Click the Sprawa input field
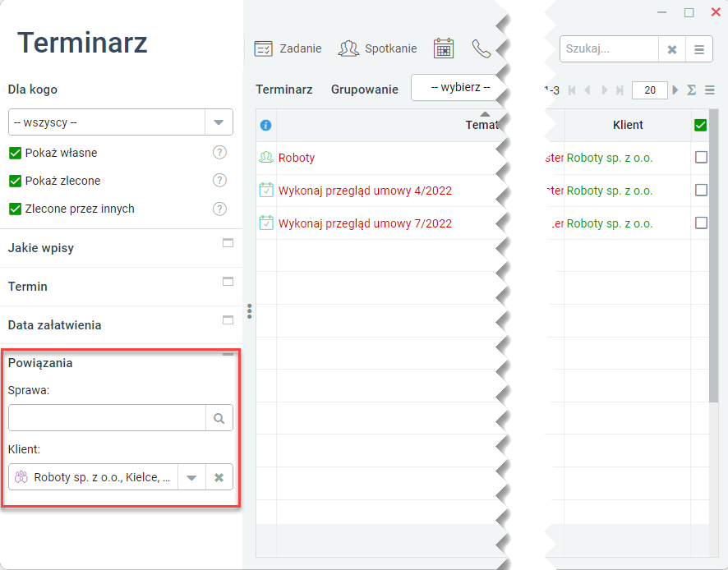The image size is (728, 570). tap(108, 418)
